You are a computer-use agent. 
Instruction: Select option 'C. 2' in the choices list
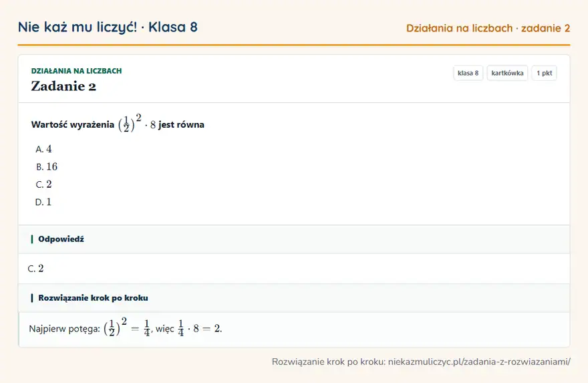[43, 184]
